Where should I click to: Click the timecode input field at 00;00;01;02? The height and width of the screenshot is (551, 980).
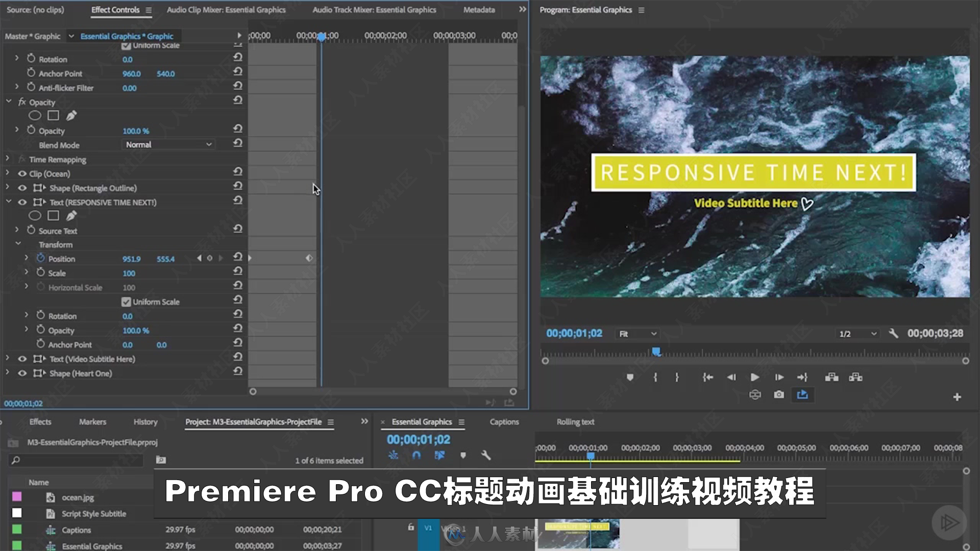tap(575, 333)
